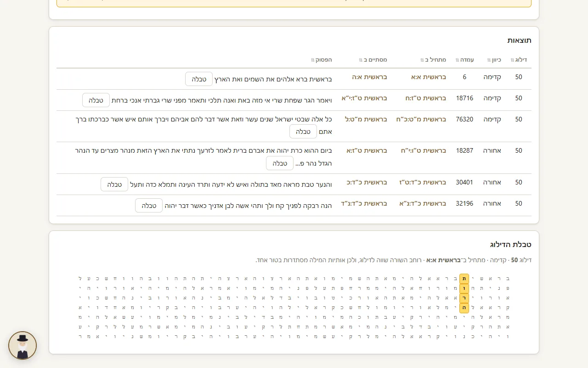The image size is (588, 368).
Task: Click the sort icon beside the דילוג header
Action: (x=512, y=60)
